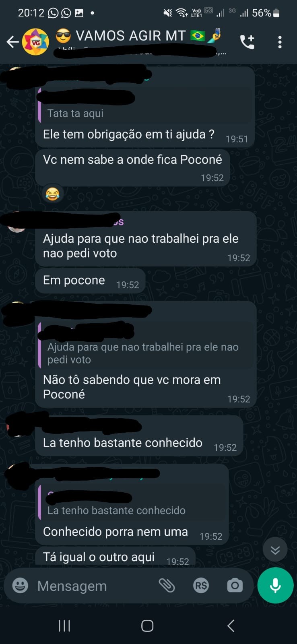Tap the R$ payment icon
This screenshot has height=644, width=297.
coord(201,586)
